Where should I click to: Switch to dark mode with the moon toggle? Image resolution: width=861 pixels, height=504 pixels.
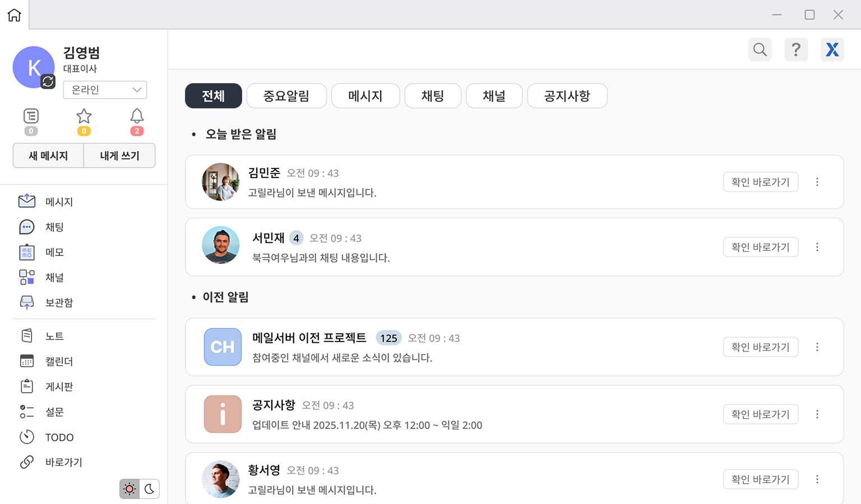tap(149, 488)
